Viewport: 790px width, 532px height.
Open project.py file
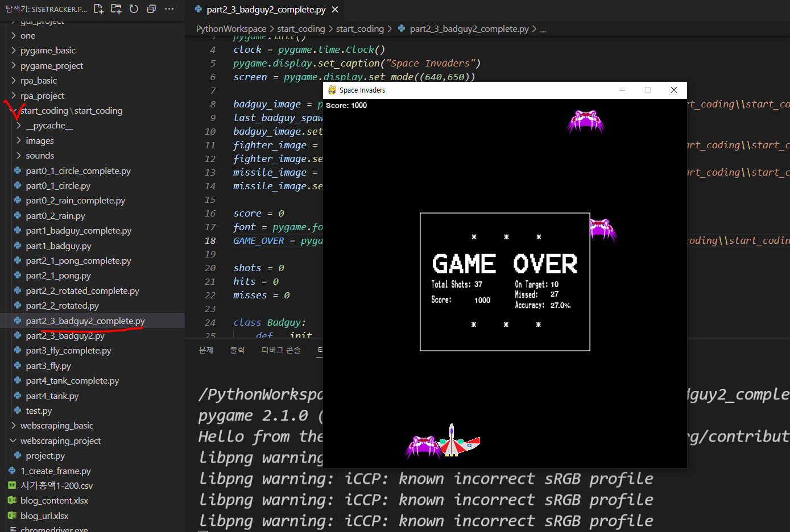pos(46,455)
